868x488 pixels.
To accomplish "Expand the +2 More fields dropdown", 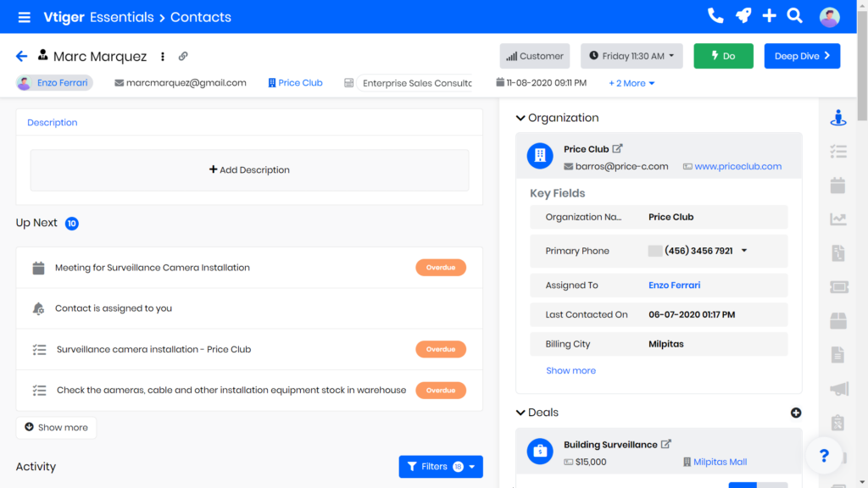I will click(x=632, y=83).
